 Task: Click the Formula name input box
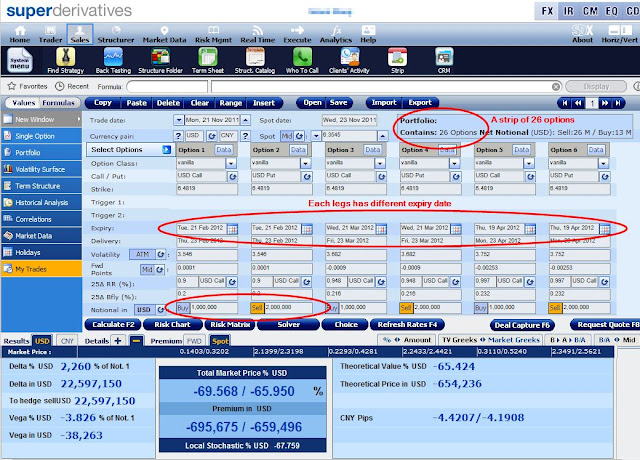click(x=167, y=87)
